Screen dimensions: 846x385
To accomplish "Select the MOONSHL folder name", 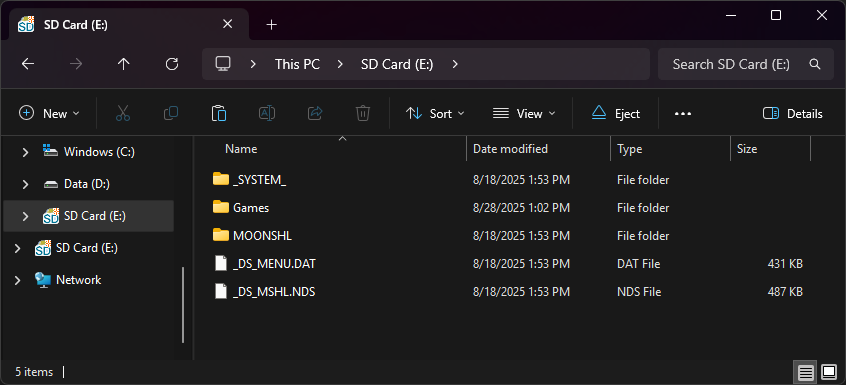I will point(262,236).
